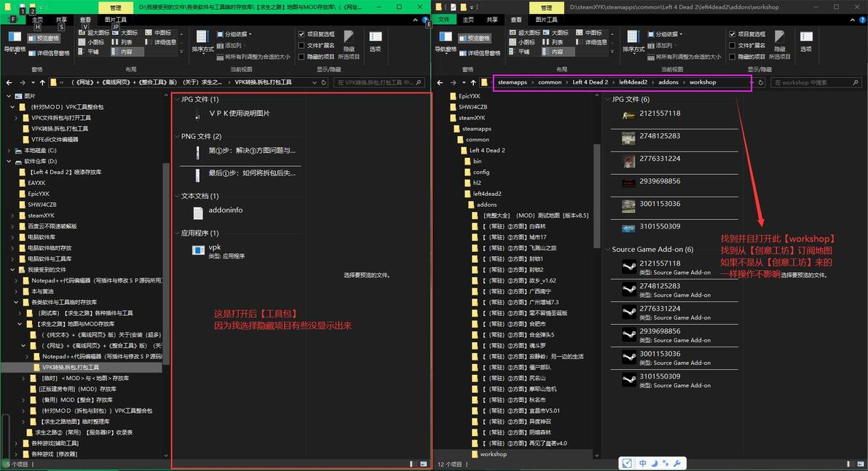Screen dimensions: 868x471
Task: Click left4dead2 in the breadcrumb path
Action: tap(633, 82)
